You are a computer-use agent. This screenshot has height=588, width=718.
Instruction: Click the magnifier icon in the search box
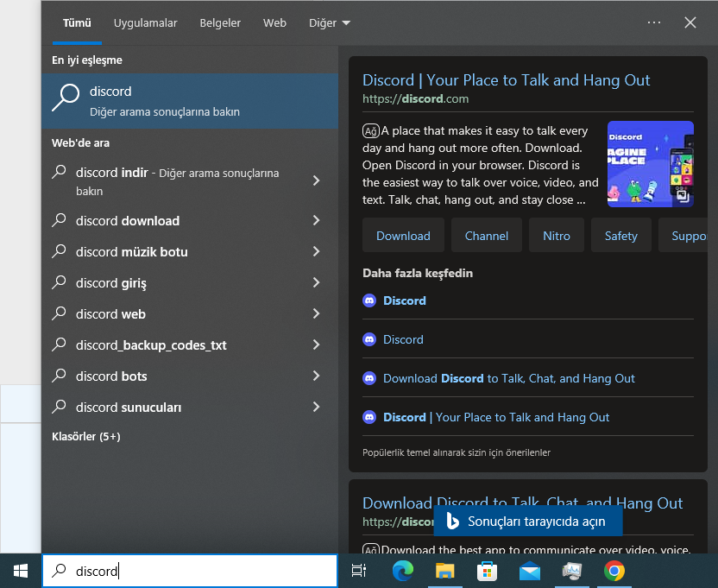point(59,571)
